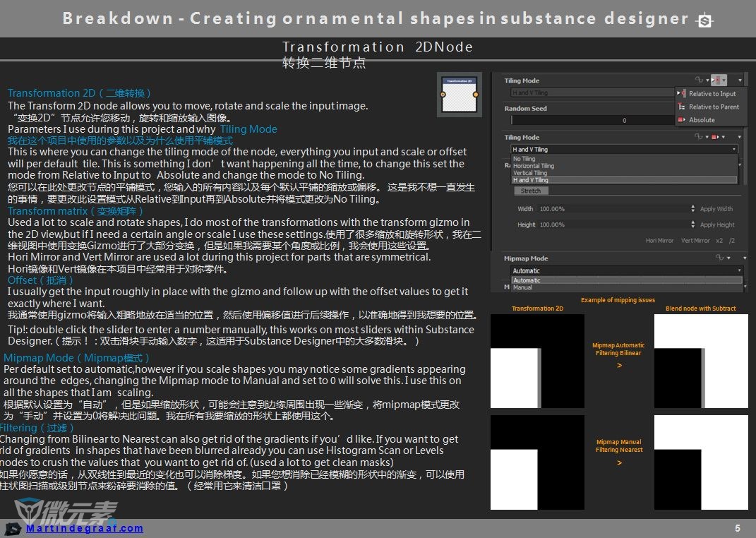756x538 pixels.
Task: Expand the rightmost arrow in second Tiling Mode row
Action: coord(740,138)
